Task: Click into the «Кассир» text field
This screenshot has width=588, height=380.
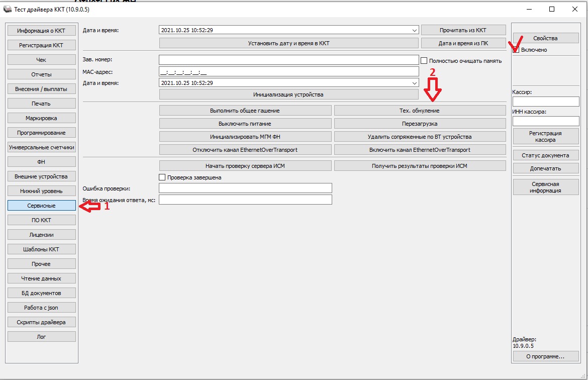Action: pyautogui.click(x=545, y=102)
